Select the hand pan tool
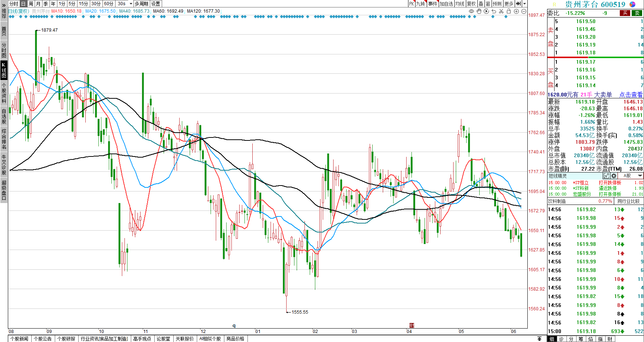644x342 pixels. pyautogui.click(x=479, y=11)
